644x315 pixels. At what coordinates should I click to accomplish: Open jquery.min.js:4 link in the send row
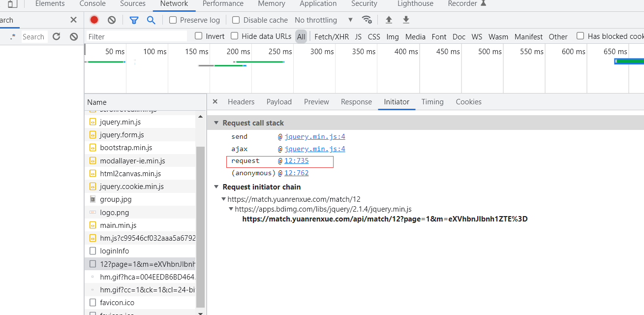(x=315, y=137)
